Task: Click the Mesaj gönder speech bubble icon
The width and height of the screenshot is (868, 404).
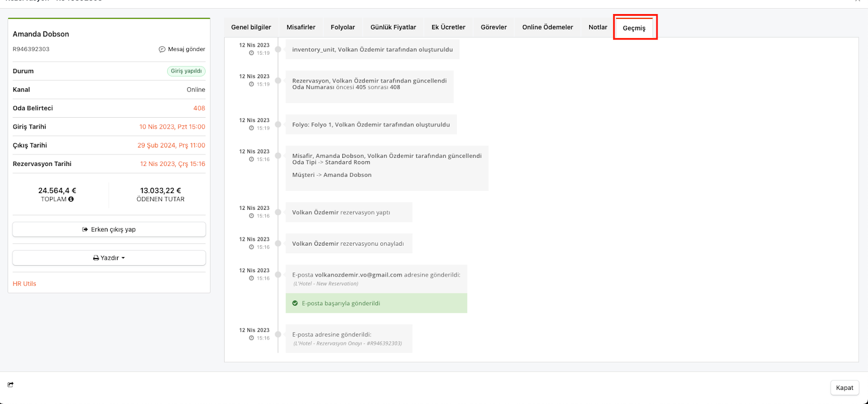Action: (x=162, y=49)
